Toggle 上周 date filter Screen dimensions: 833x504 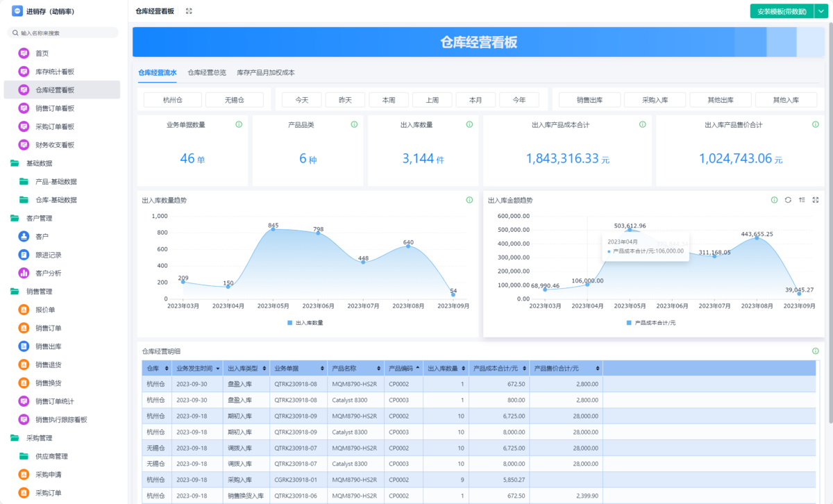click(432, 100)
